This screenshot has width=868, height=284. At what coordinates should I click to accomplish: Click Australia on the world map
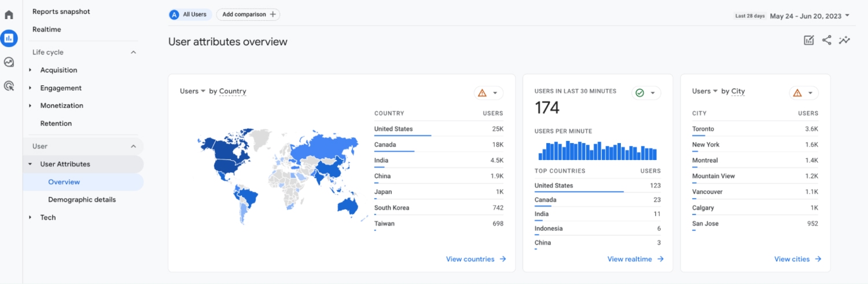[x=350, y=206]
